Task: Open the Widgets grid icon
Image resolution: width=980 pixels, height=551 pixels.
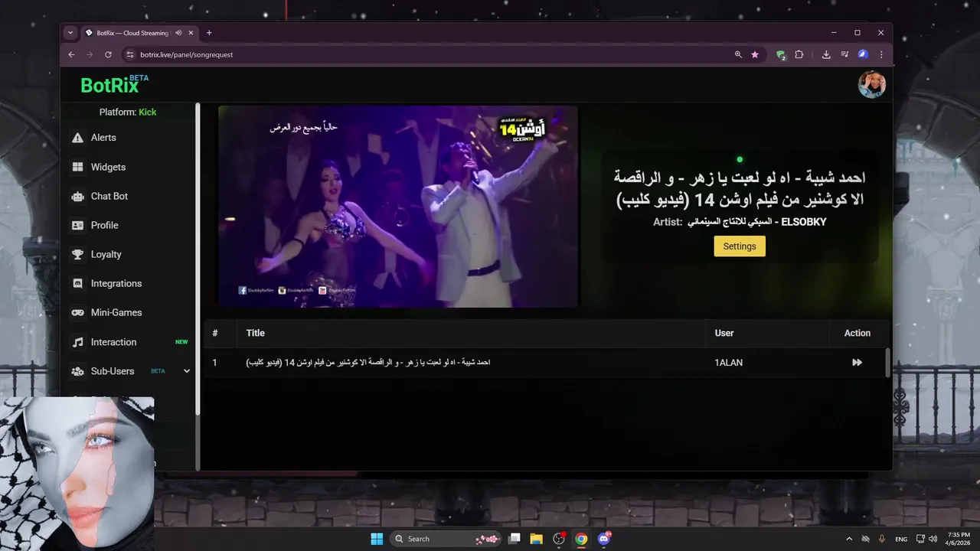Action: tap(77, 167)
